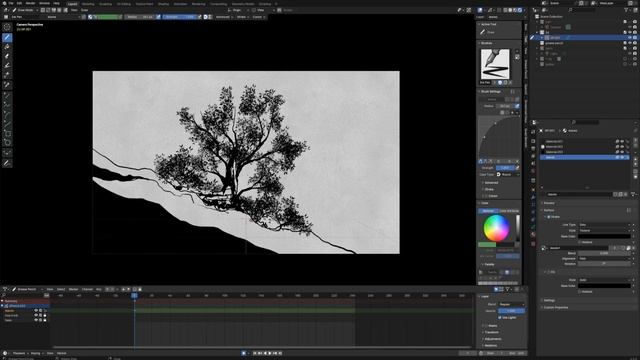Switch to the Shading workspace tab
The image size is (640, 360).
(x=163, y=4)
